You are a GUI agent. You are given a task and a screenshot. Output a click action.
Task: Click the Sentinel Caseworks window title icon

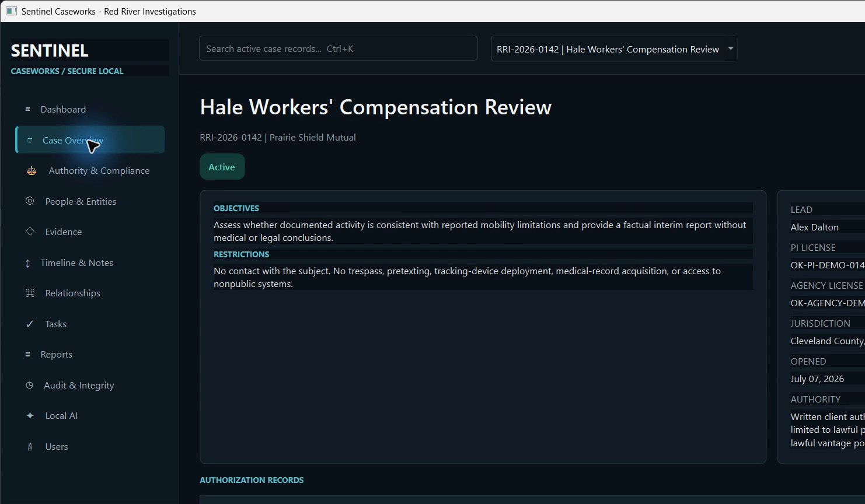pos(11,11)
